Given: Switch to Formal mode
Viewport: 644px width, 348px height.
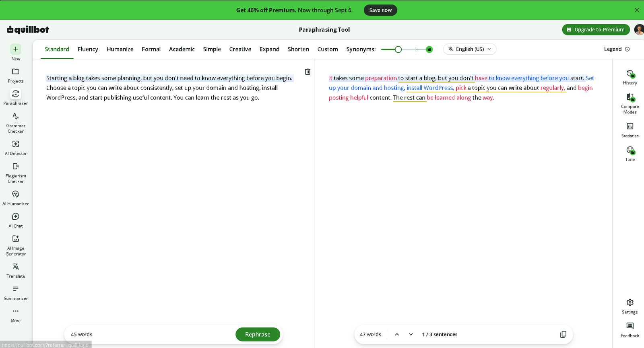Looking at the screenshot, I should 151,49.
